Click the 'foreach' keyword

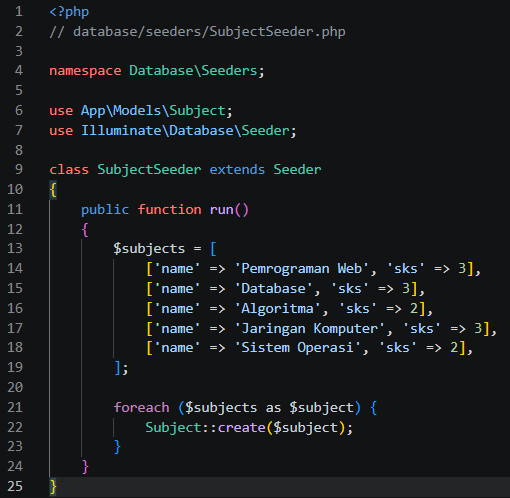[x=141, y=407]
